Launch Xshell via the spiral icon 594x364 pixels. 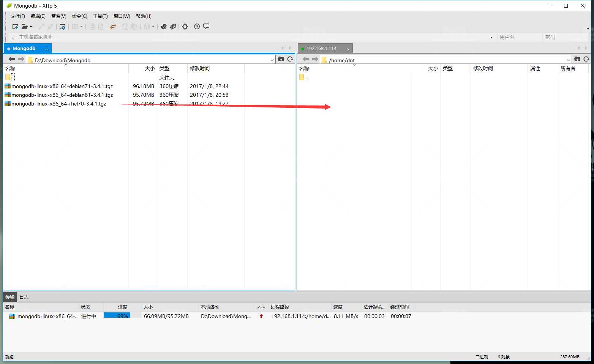pos(164,27)
